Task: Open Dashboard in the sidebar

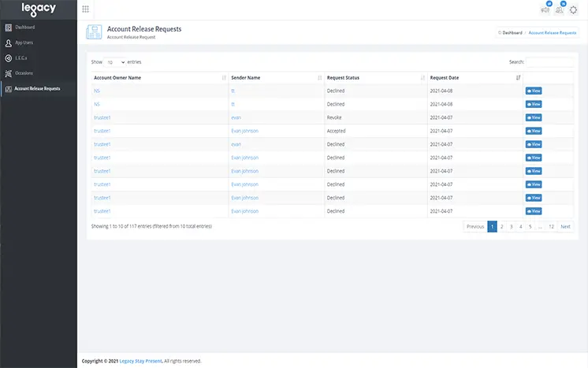Action: [25, 28]
